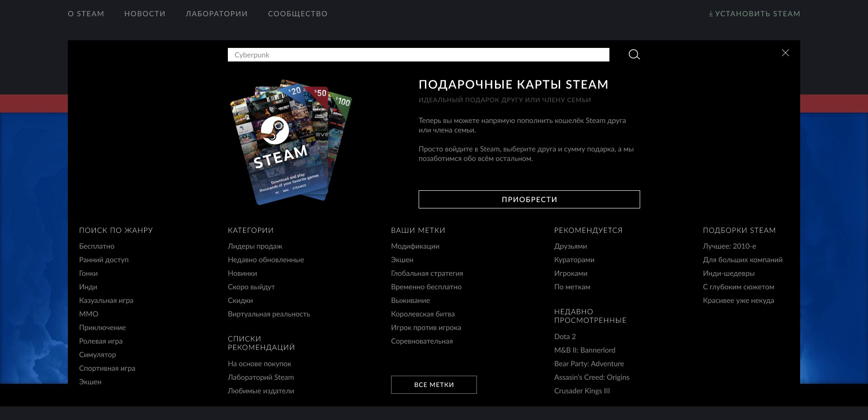
Task: Open the О Steam menu item
Action: tap(86, 14)
